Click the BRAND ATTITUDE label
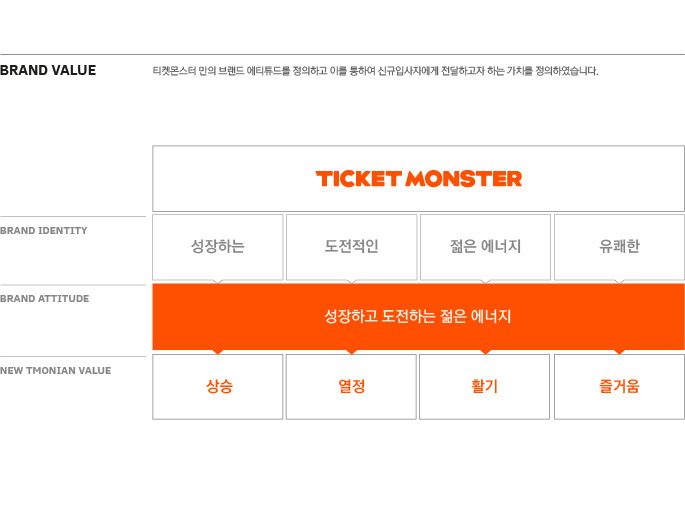Screen dimensions: 685x521 coord(45,299)
